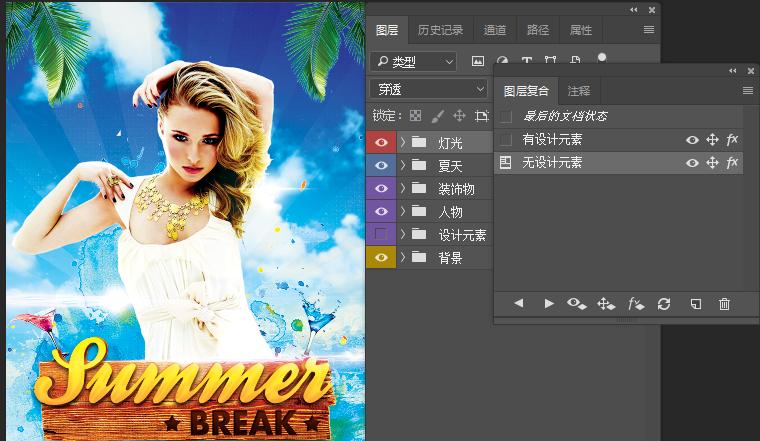Switch to the 历史记录 tab
This screenshot has height=441, width=760.
[x=440, y=30]
